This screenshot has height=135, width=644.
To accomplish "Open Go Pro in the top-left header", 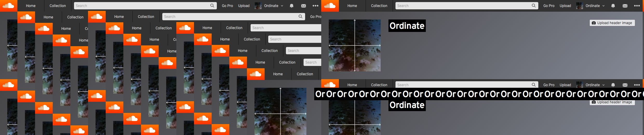I will 227,6.
